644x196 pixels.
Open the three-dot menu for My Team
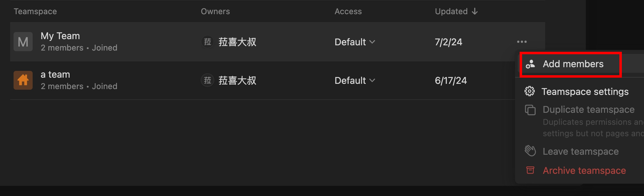click(x=522, y=42)
